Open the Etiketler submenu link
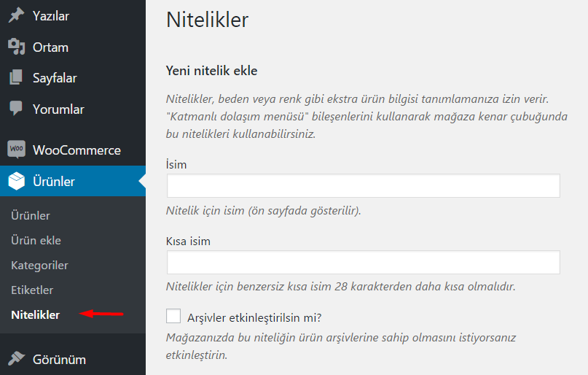This screenshot has width=588, height=375. (x=32, y=290)
